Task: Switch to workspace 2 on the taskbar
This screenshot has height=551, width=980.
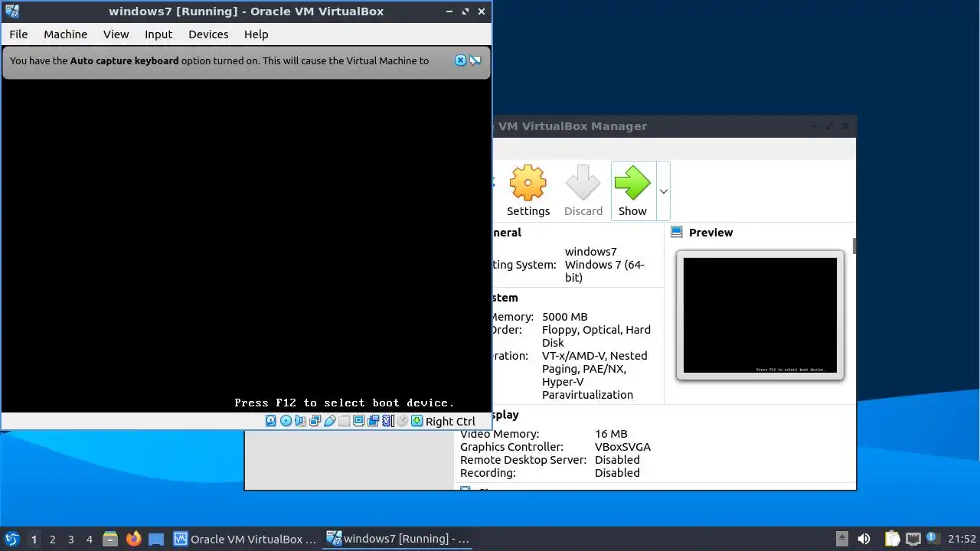Action: (52, 540)
